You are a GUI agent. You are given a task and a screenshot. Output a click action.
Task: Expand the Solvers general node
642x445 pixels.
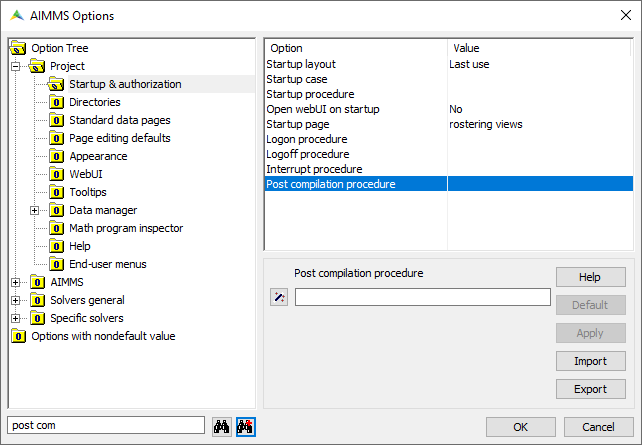16,300
